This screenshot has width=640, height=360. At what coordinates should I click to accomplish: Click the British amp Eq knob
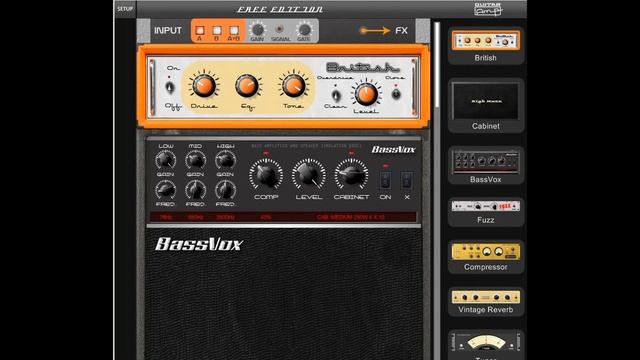click(247, 85)
